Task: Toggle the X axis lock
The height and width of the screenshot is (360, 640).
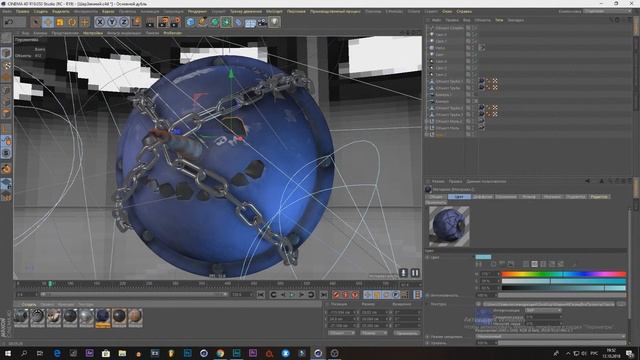Action: click(100, 22)
